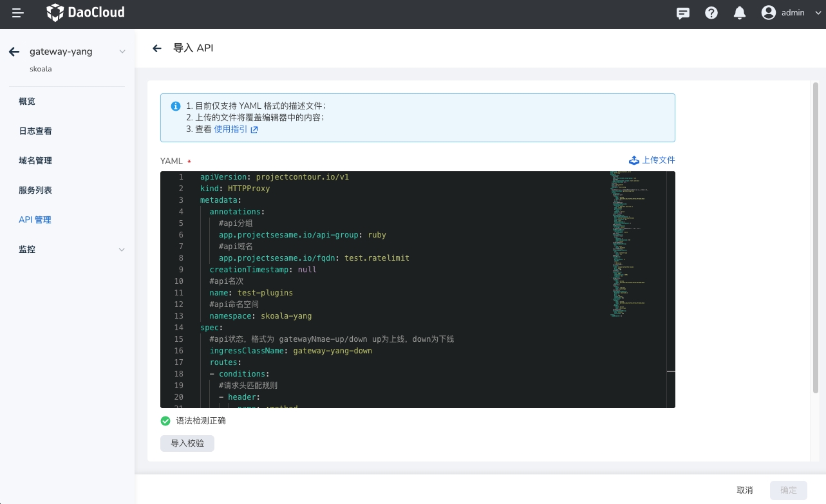
Task: Open the help question mark icon
Action: (x=711, y=13)
